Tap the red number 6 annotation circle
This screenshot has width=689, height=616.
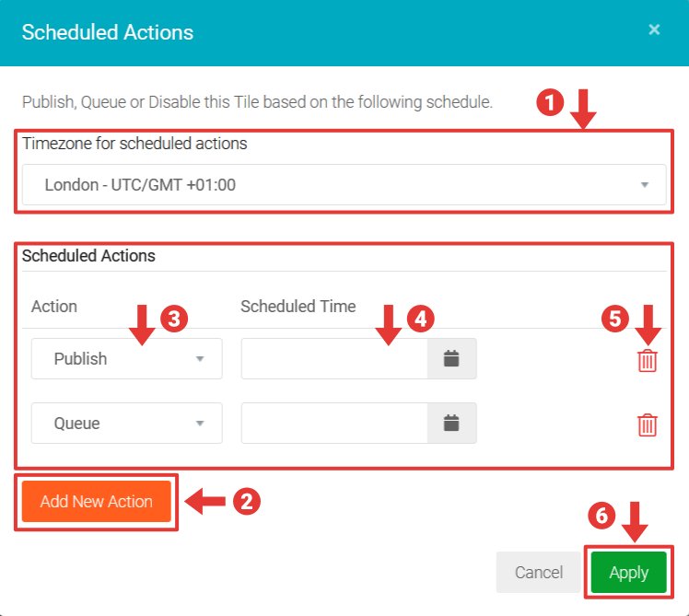click(601, 517)
